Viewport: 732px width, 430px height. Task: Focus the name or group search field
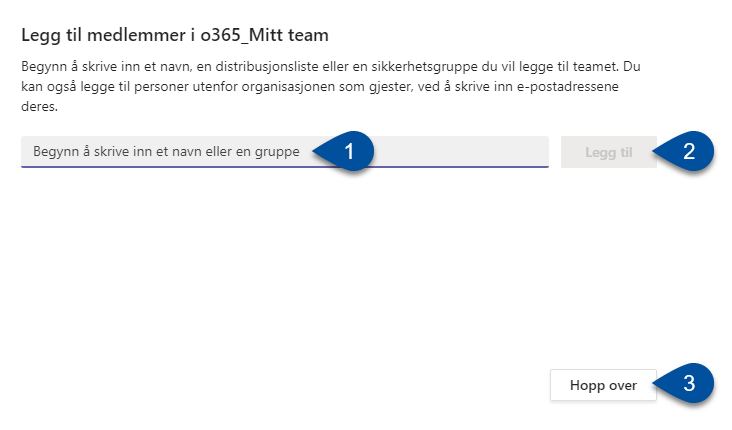(285, 152)
